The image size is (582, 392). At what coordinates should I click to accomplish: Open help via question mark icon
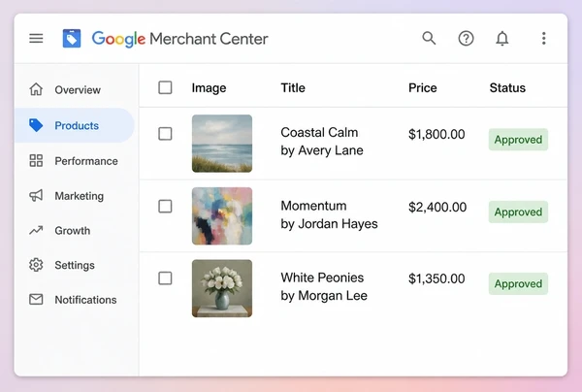tap(466, 38)
